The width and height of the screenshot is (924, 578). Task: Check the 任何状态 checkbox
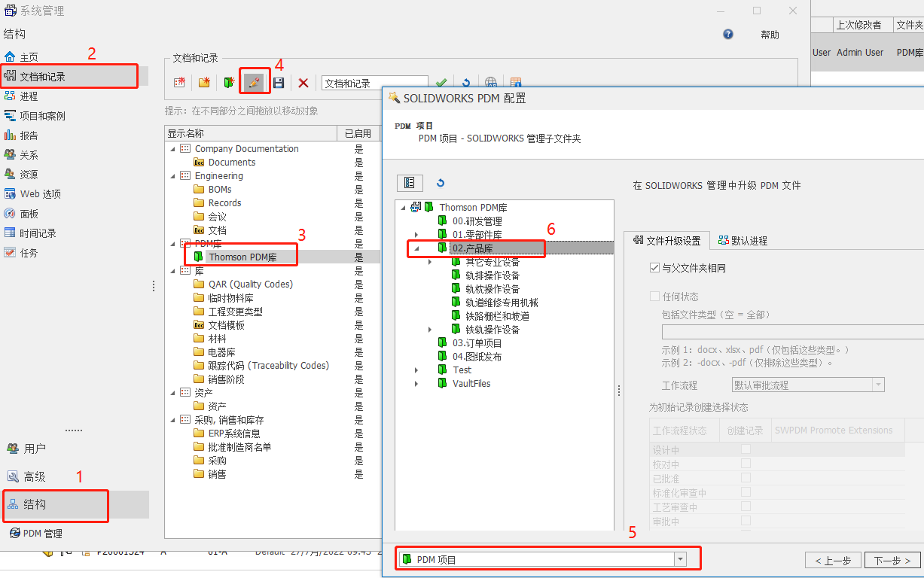pyautogui.click(x=654, y=297)
